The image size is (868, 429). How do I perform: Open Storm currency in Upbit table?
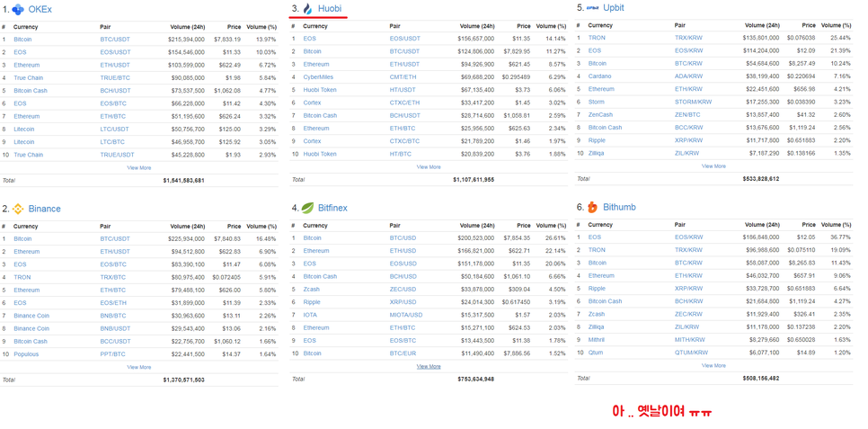coord(597,102)
